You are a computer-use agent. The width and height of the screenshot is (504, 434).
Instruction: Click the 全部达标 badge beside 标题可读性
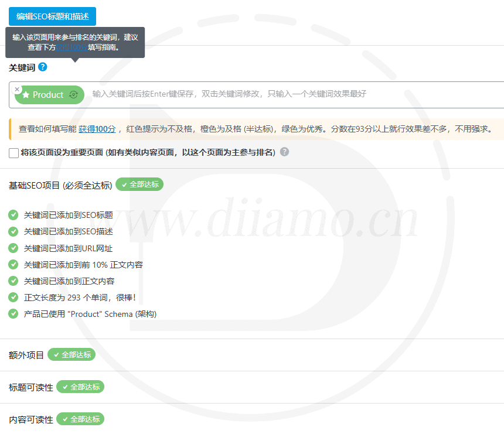click(80, 387)
